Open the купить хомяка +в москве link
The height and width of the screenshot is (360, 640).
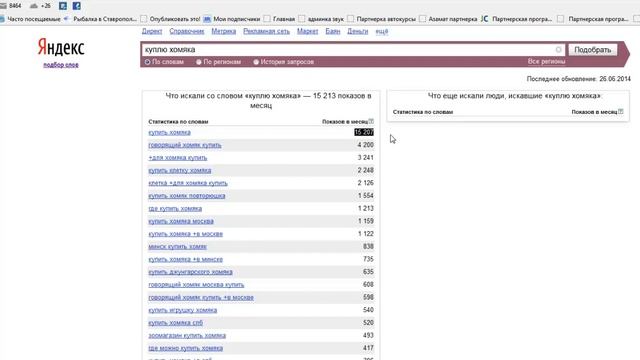point(185,234)
